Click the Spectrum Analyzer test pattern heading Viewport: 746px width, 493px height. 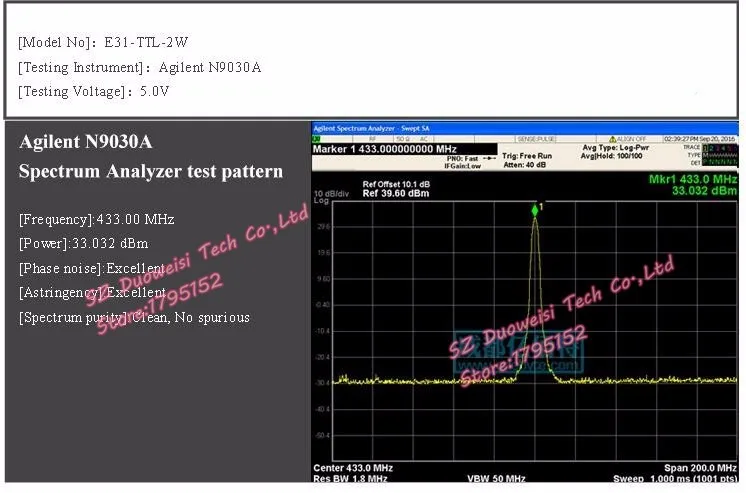click(x=151, y=171)
